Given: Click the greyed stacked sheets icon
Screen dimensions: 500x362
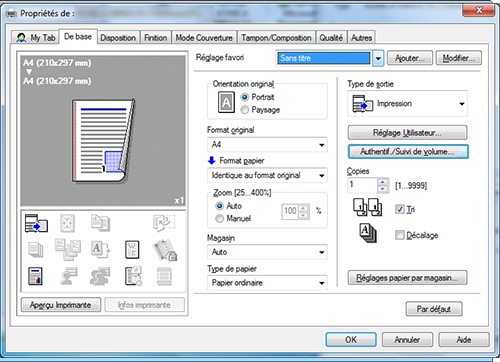Looking at the screenshot, I should [36, 250].
